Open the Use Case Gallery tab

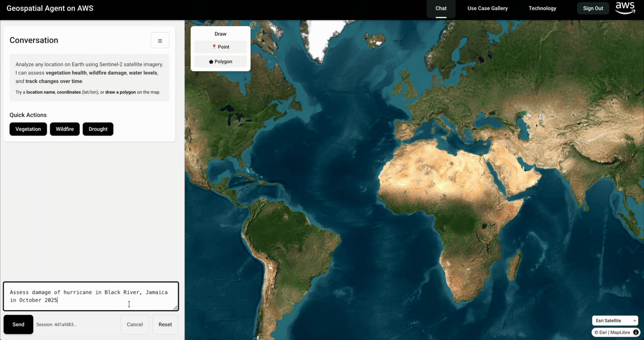[x=488, y=9]
